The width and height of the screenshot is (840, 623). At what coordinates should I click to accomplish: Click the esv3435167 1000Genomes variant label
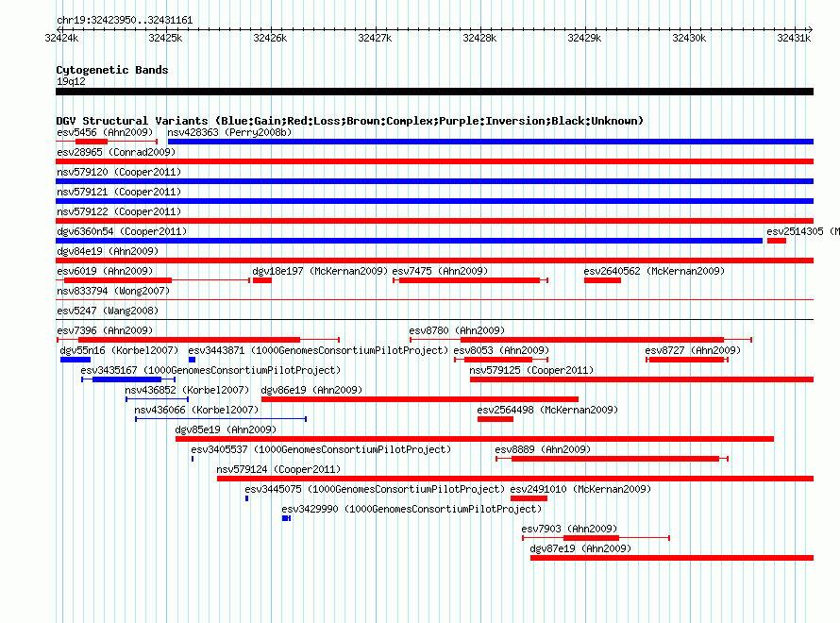210,370
